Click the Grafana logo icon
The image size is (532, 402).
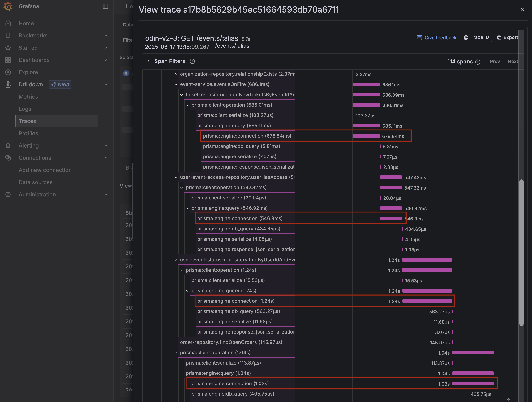click(x=8, y=6)
